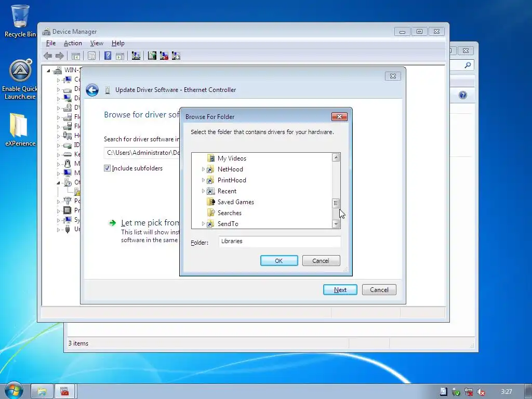Expand the first device node under root
Viewport: 532px width, 399px height.
coord(58,80)
